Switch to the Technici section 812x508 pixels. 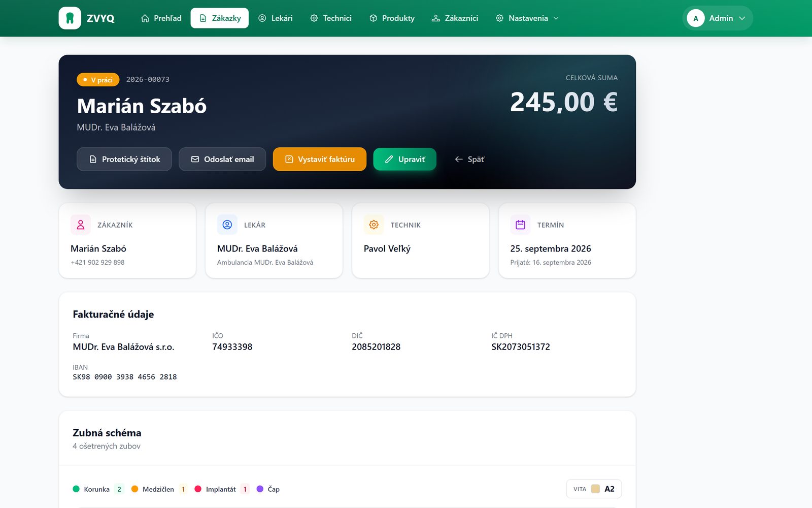click(x=331, y=18)
